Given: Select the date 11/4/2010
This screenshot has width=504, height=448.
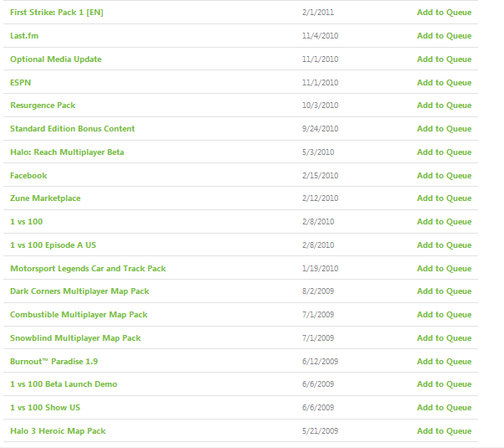Looking at the screenshot, I should coord(320,36).
